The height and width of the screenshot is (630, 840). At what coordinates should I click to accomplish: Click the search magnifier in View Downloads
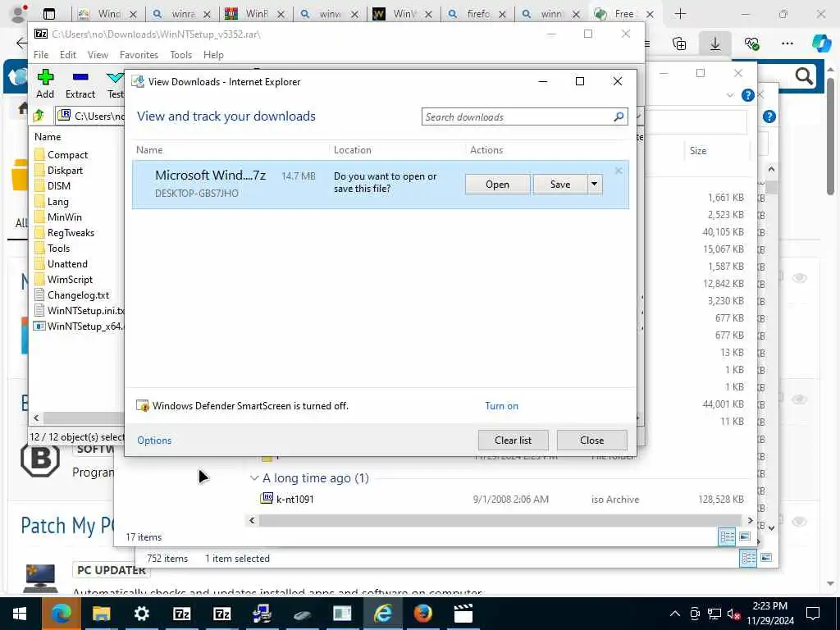(619, 116)
